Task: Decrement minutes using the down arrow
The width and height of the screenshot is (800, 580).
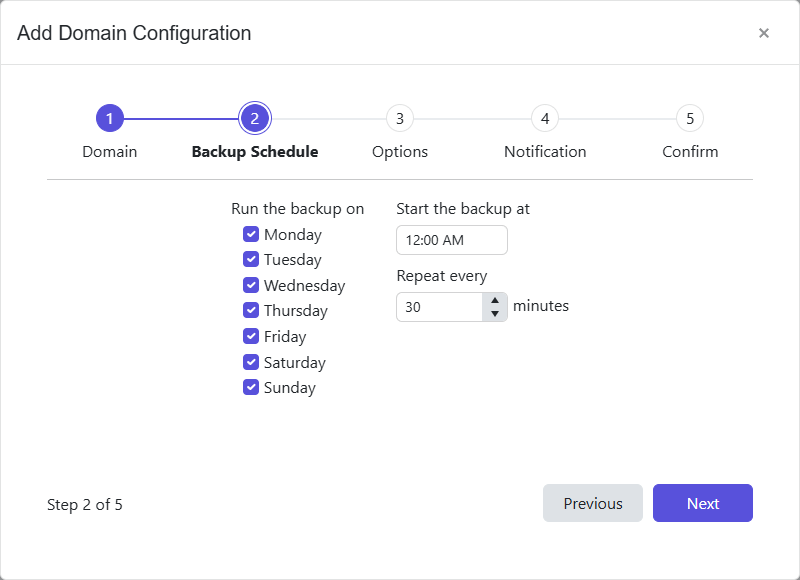Action: pos(495,312)
